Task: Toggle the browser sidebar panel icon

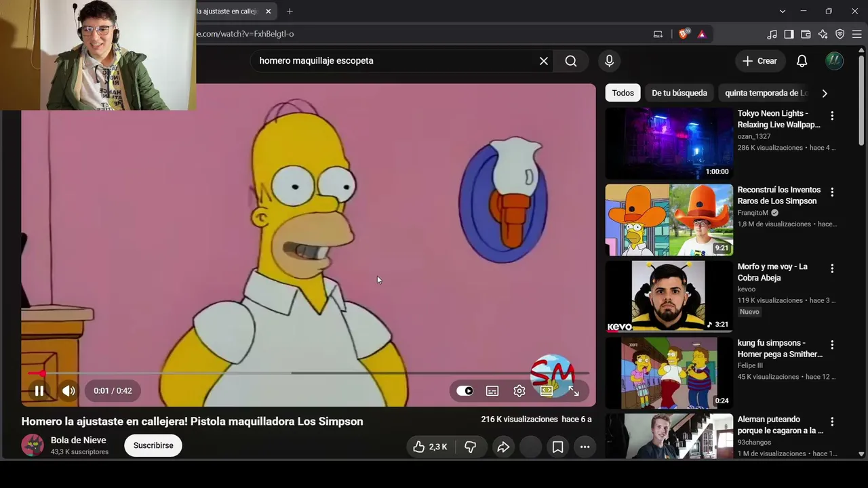Action: click(x=789, y=34)
